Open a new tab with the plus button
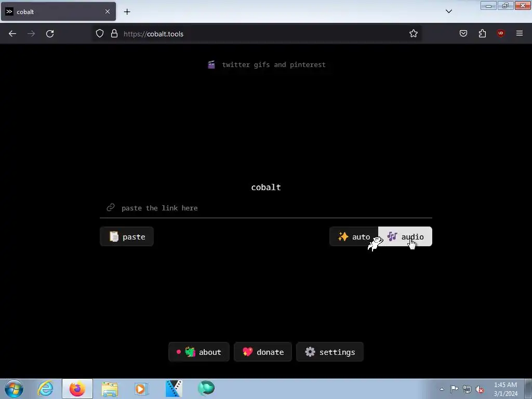532x399 pixels. [x=127, y=12]
